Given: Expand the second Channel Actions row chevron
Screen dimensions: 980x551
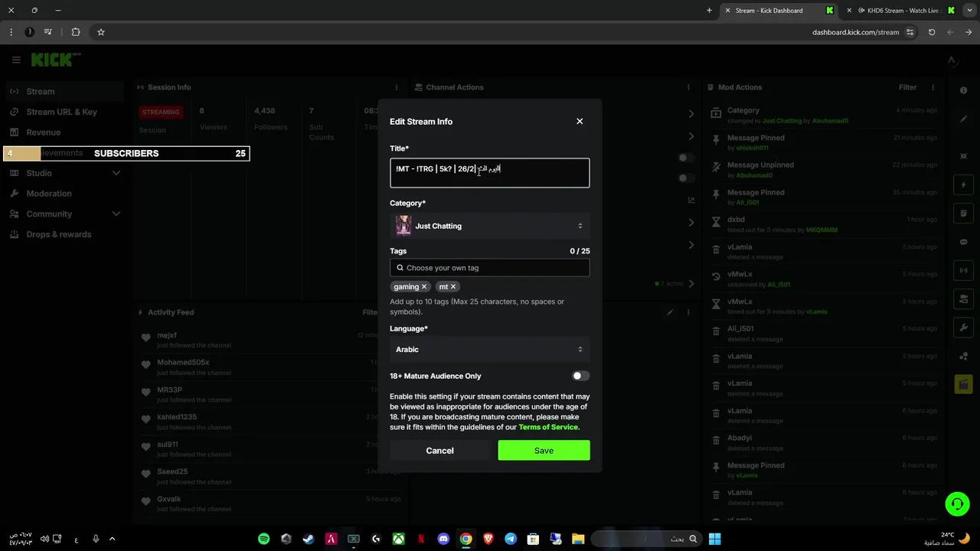Looking at the screenshot, I should (691, 136).
